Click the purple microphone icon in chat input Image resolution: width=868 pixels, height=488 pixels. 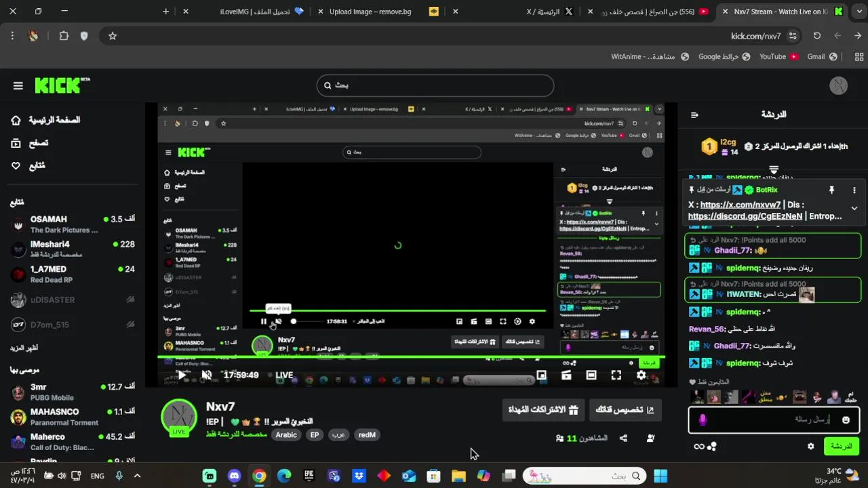(703, 420)
